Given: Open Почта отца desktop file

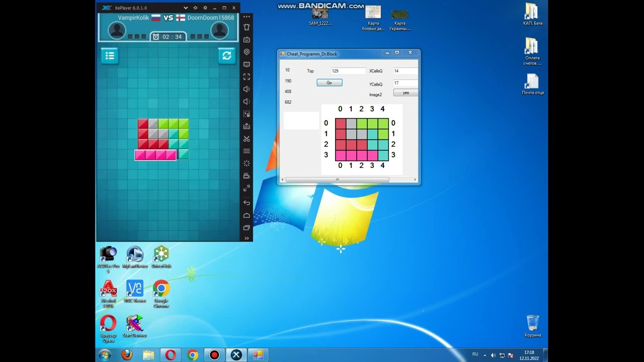Looking at the screenshot, I should coord(532,84).
